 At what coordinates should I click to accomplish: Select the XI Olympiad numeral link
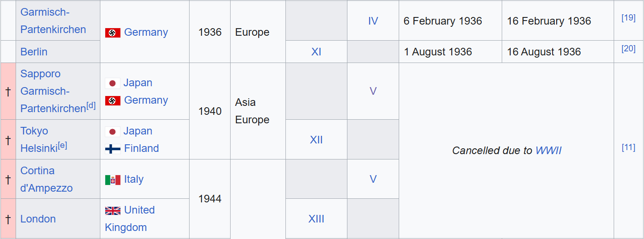[x=316, y=52]
